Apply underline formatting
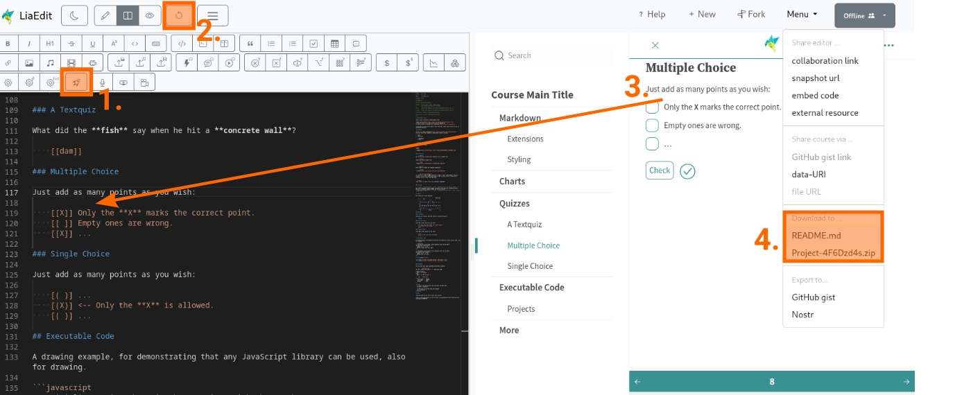 (93, 44)
